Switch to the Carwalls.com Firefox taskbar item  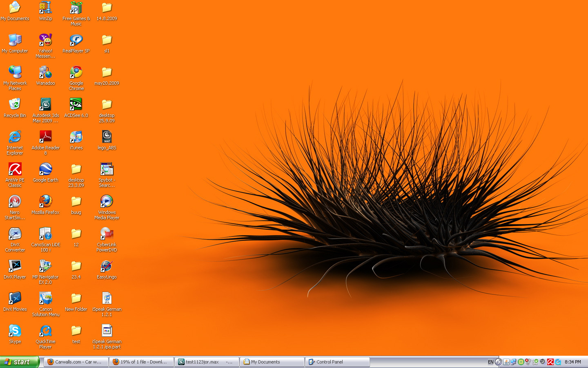point(76,362)
